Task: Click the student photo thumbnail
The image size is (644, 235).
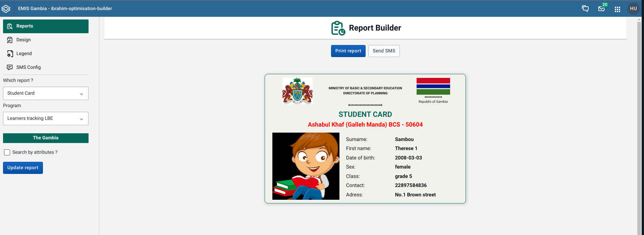Action: (x=306, y=166)
